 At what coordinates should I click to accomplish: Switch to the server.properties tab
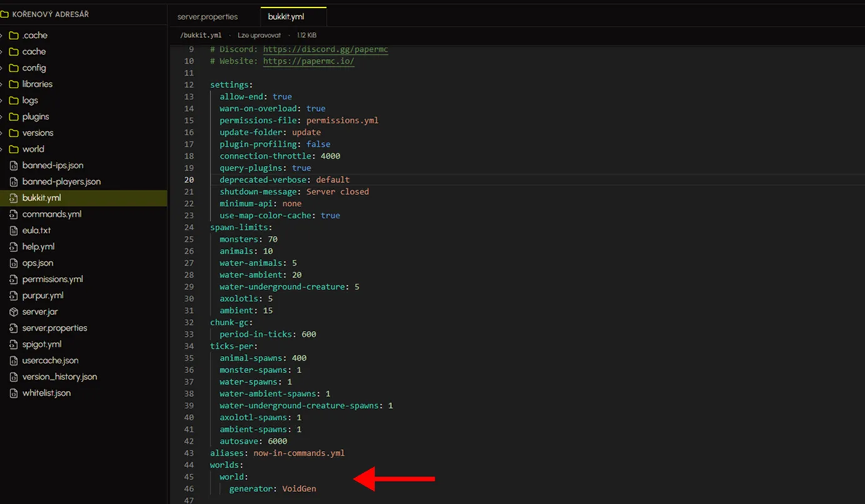pos(208,17)
